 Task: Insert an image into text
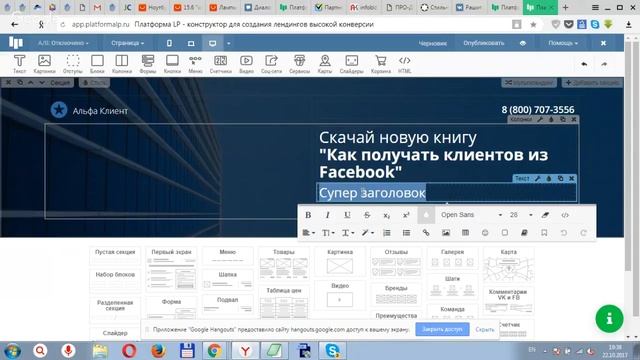click(x=446, y=233)
